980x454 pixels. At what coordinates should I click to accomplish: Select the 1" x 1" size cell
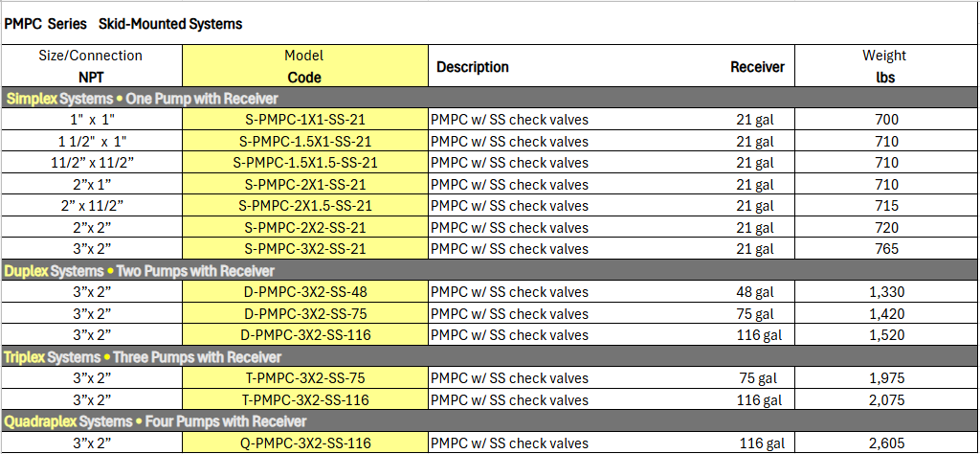(x=91, y=120)
